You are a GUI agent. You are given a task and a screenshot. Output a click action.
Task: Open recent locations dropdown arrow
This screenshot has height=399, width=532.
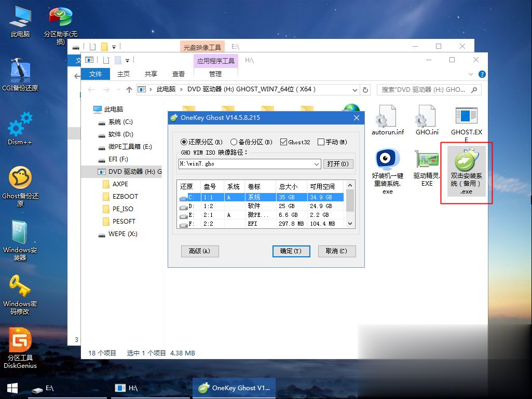(x=118, y=90)
